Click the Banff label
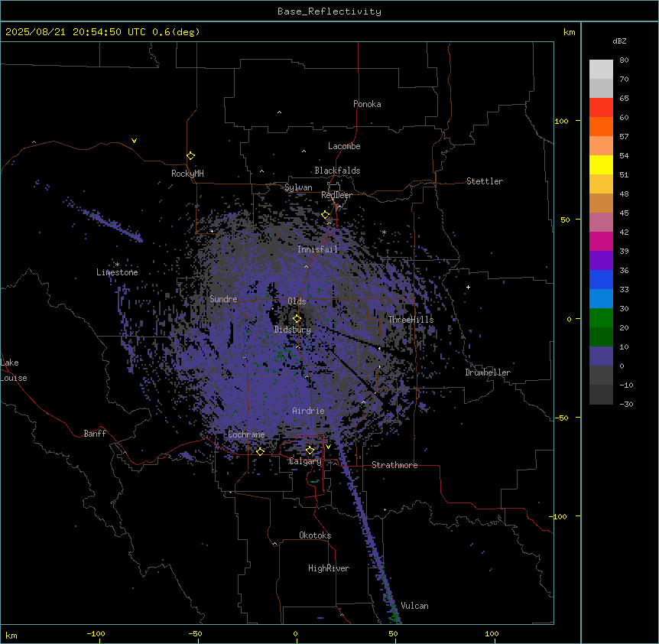The height and width of the screenshot is (644, 659). coord(95,434)
